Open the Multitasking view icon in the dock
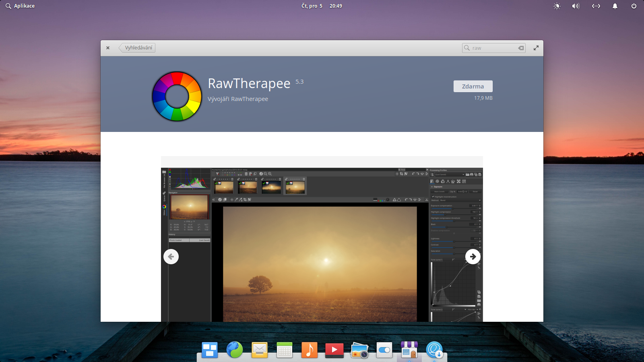The height and width of the screenshot is (362, 644). pos(210,350)
